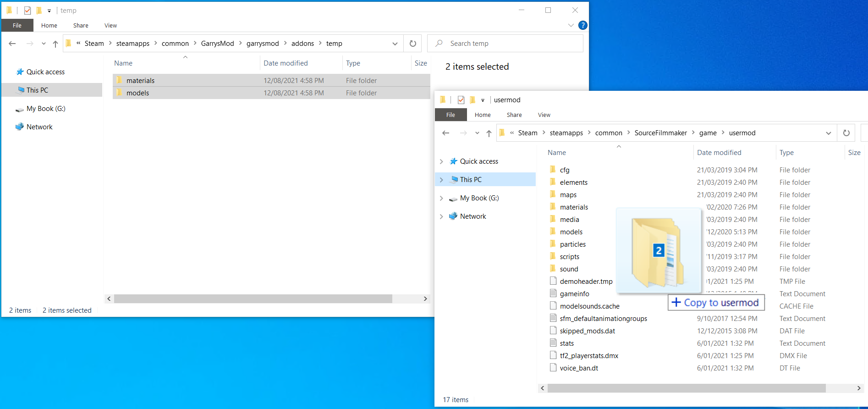Select Quick access in temp window sidebar

[45, 72]
